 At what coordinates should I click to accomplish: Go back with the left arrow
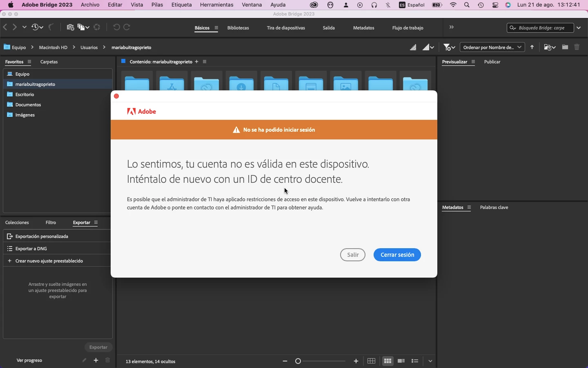pyautogui.click(x=5, y=27)
